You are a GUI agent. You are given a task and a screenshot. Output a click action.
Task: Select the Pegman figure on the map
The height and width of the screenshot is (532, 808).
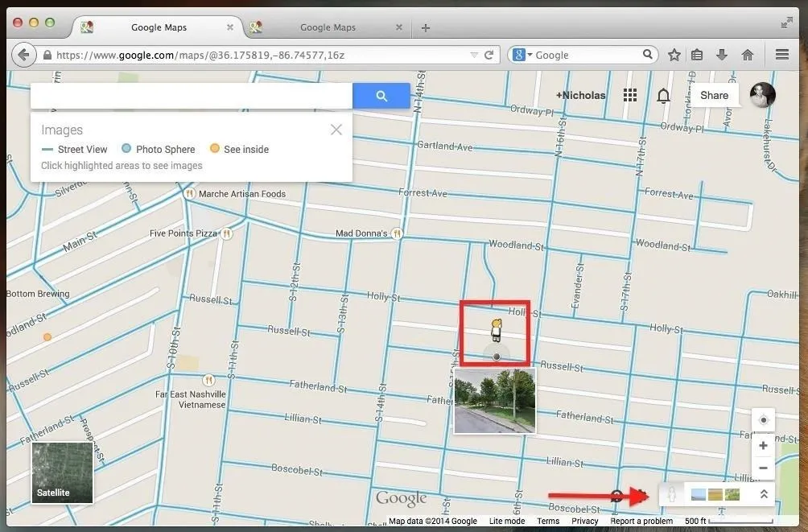pyautogui.click(x=496, y=330)
